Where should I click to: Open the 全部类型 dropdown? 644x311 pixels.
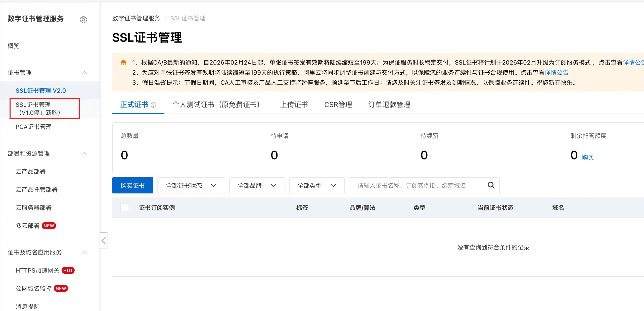point(316,185)
